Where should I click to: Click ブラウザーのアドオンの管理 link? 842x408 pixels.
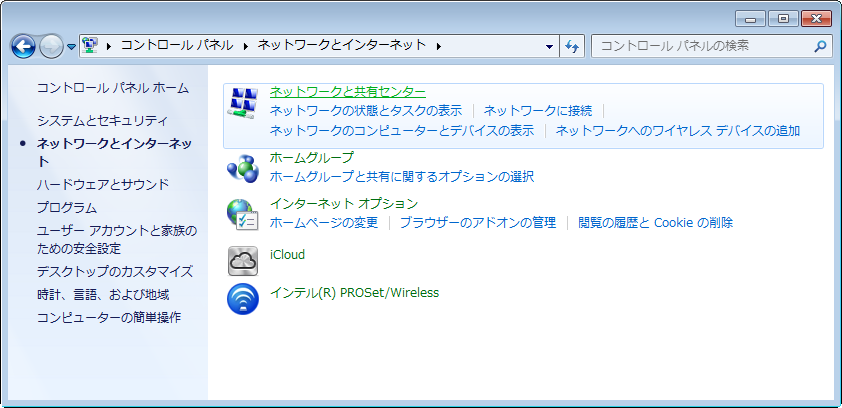[478, 222]
